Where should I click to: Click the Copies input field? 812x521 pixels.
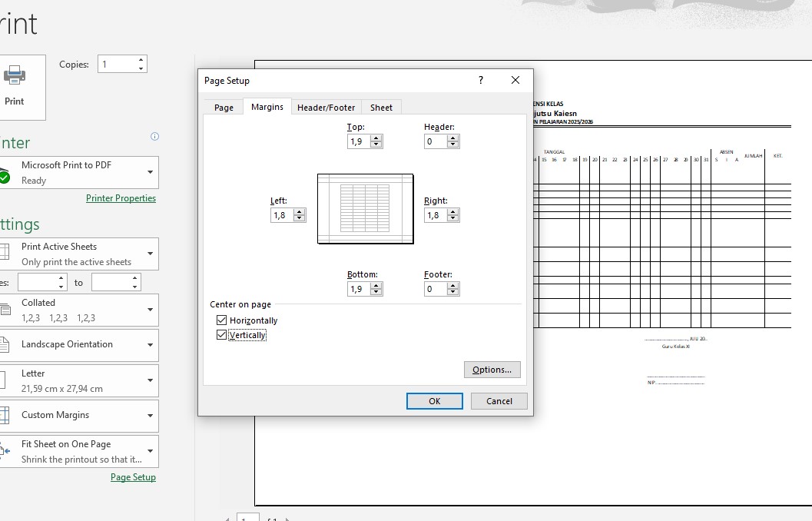(115, 64)
